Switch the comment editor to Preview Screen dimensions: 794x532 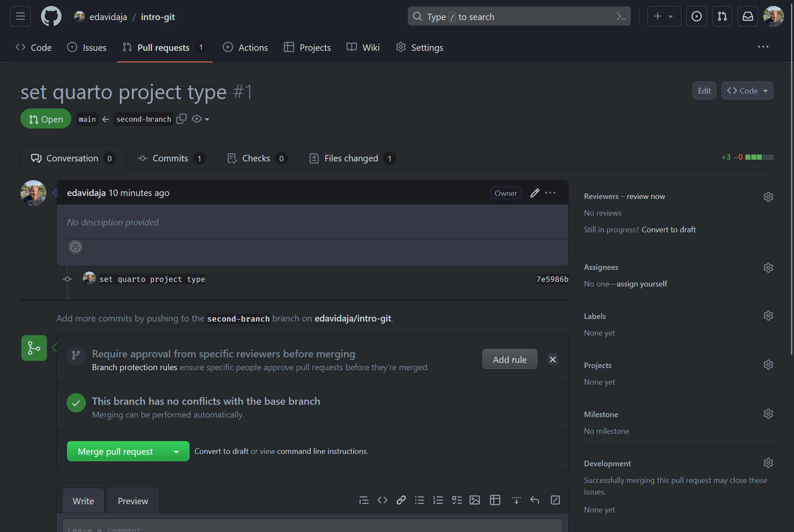coord(133,501)
